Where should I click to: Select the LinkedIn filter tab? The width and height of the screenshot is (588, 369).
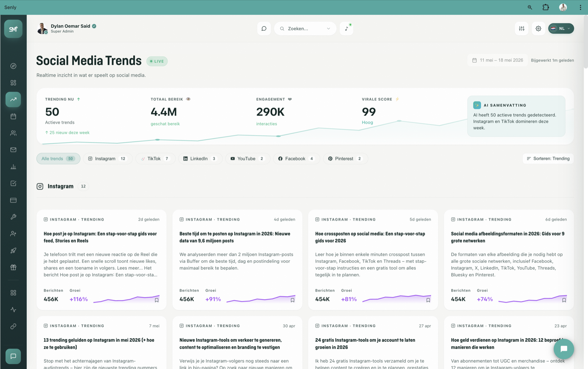coord(200,159)
